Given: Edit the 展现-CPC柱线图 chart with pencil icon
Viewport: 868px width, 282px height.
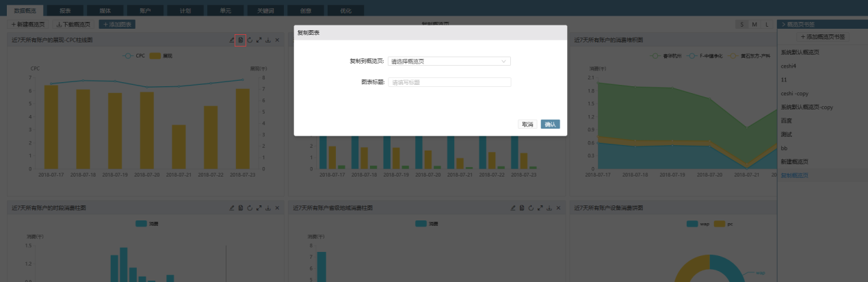Looking at the screenshot, I should [x=232, y=40].
